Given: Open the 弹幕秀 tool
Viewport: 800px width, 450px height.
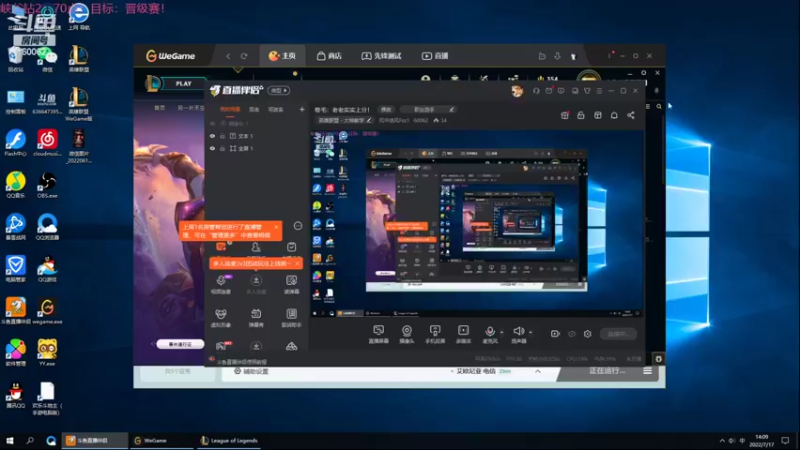Looking at the screenshot, I should [256, 318].
